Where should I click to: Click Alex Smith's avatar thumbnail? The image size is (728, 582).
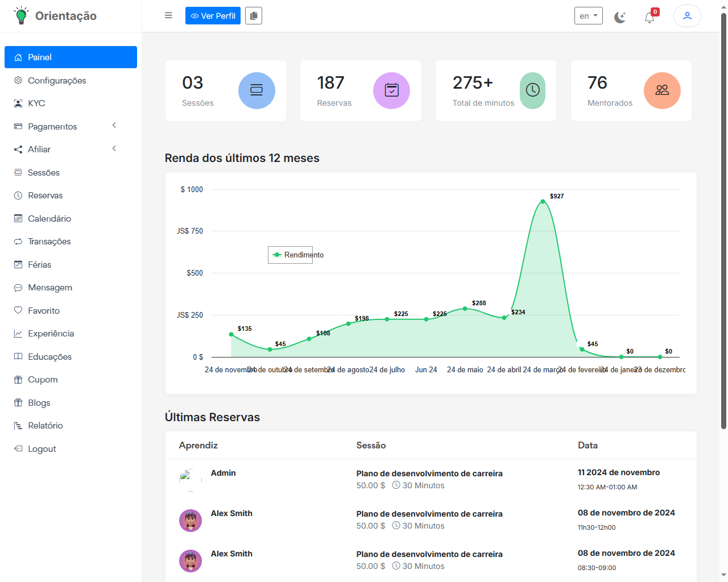pos(191,521)
